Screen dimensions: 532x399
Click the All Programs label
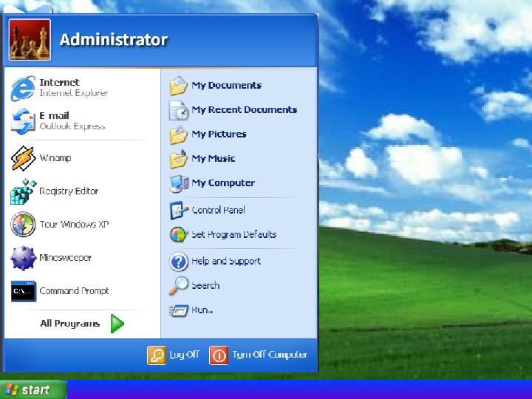(70, 324)
